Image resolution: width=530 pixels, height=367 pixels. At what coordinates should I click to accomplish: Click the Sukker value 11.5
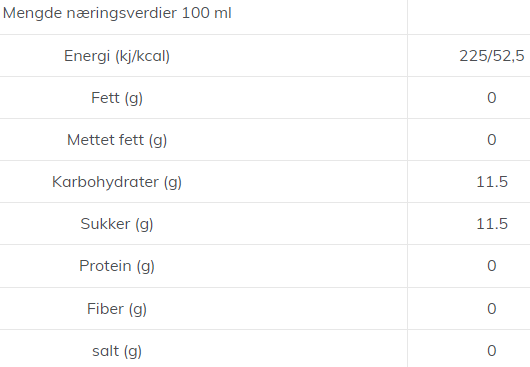pyautogui.click(x=492, y=224)
